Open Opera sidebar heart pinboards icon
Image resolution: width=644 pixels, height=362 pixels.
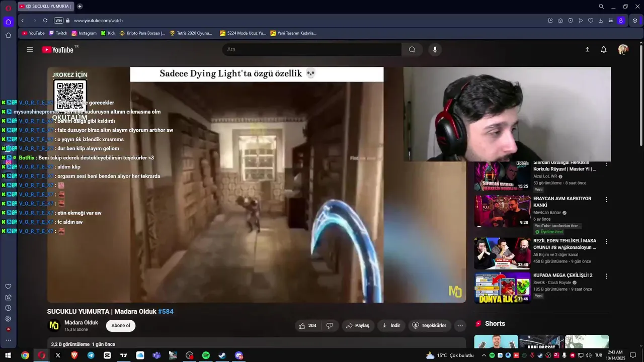tap(8, 287)
